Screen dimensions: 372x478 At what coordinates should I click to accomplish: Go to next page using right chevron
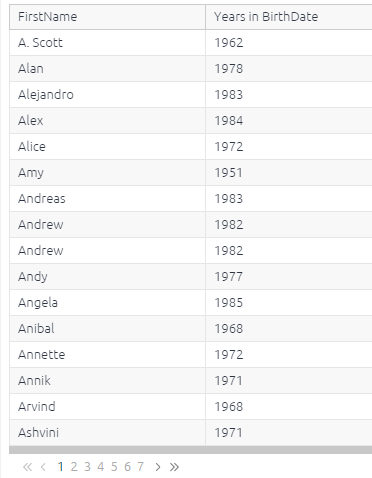[x=158, y=467]
